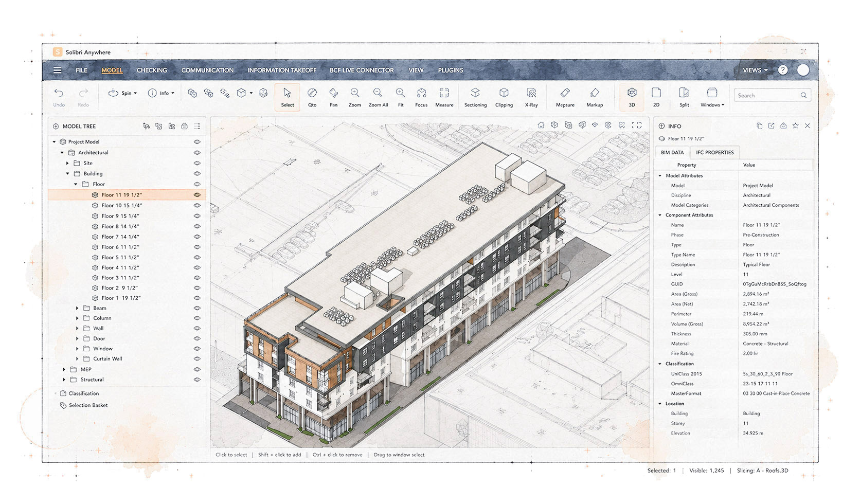Click the Zoom All tool
Screen dimensions: 860x504
tap(378, 97)
